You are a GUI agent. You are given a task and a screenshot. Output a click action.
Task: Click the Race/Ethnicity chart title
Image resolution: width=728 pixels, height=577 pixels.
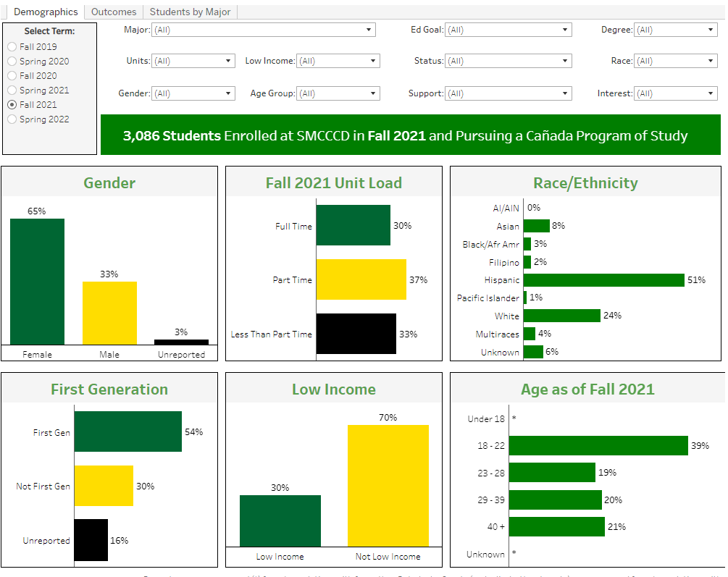coord(585,183)
